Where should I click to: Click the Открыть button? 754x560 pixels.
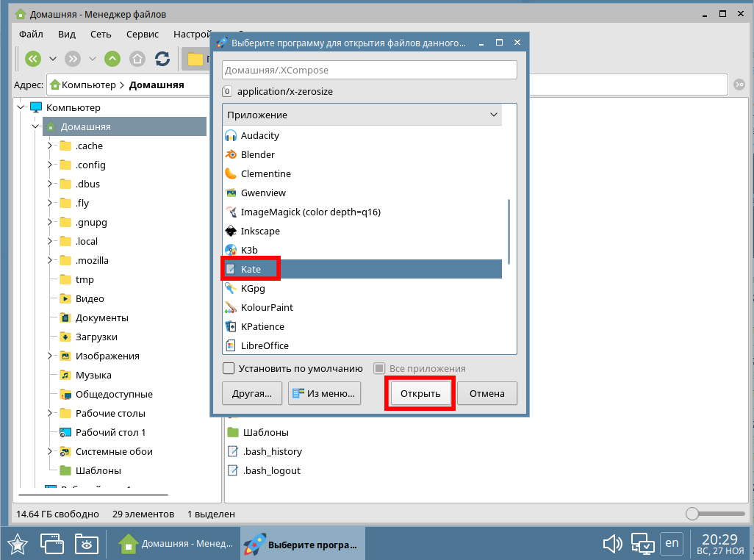(420, 393)
